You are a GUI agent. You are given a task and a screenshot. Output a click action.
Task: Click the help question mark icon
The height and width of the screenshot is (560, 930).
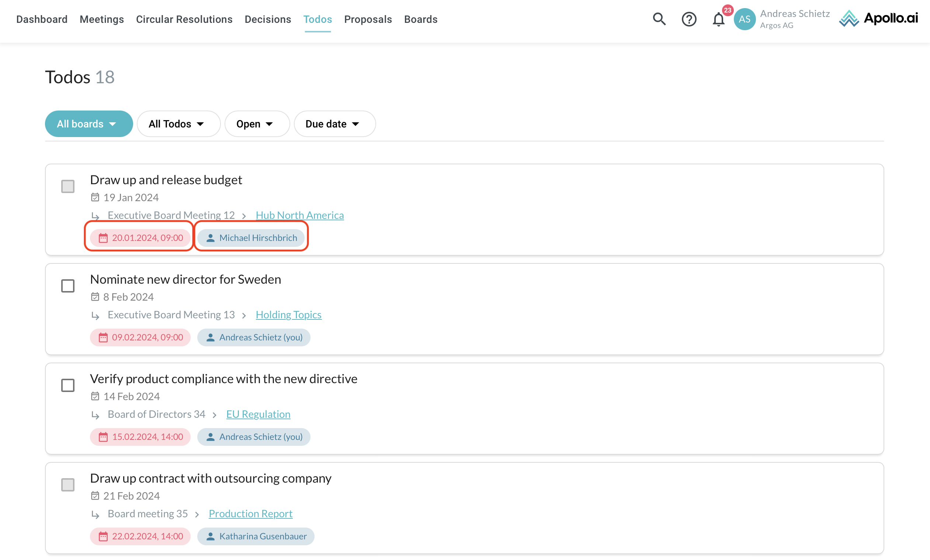pos(688,19)
